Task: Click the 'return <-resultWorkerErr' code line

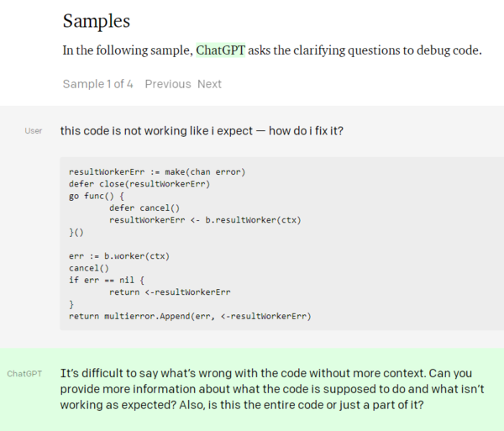Action: pyautogui.click(x=170, y=292)
